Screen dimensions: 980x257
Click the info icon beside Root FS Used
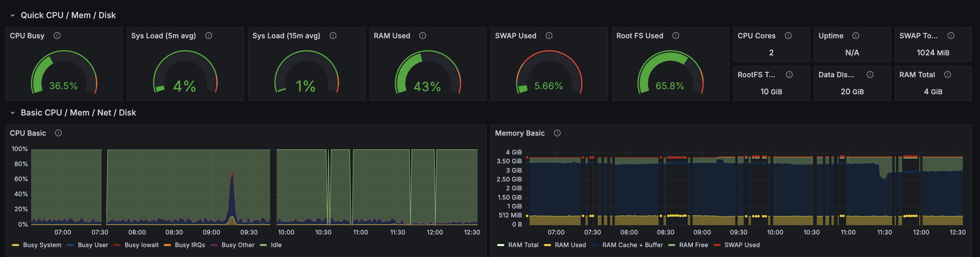point(676,36)
